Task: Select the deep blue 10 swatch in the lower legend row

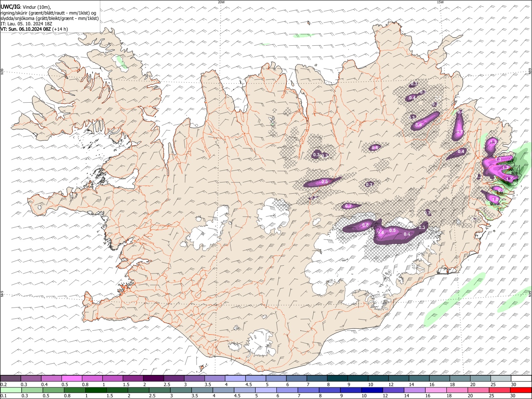Action: (x=372, y=390)
